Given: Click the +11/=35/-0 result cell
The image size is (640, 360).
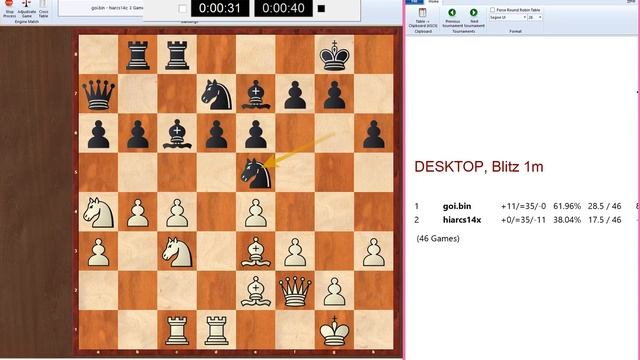Looking at the screenshot, I should click(x=523, y=207).
